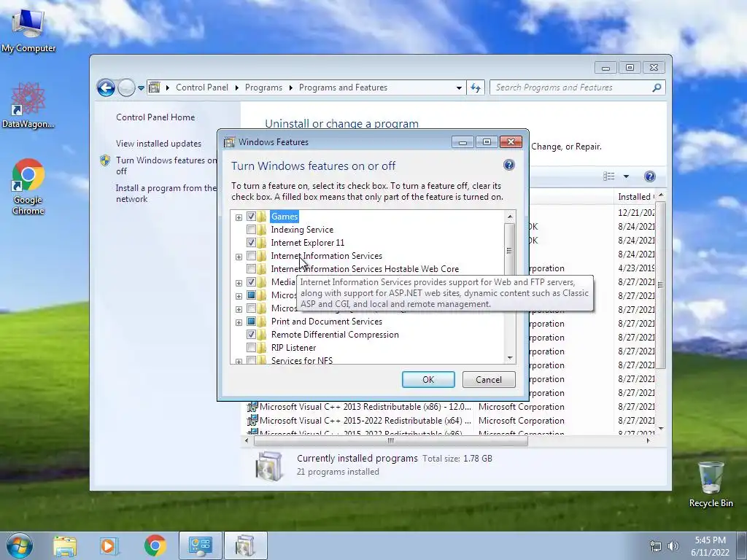The image size is (747, 560).
Task: Enable Internet Information Services checkbox
Action: (x=251, y=256)
